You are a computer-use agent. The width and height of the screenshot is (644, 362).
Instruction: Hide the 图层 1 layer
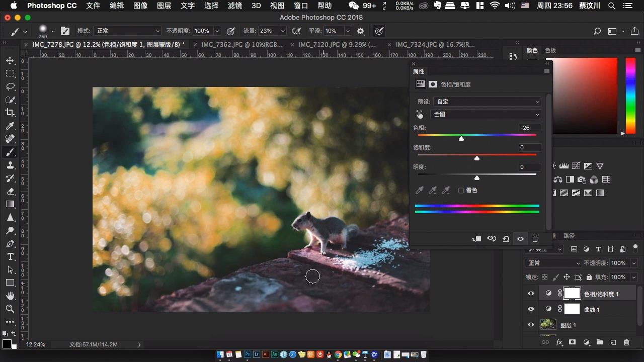pos(531,325)
